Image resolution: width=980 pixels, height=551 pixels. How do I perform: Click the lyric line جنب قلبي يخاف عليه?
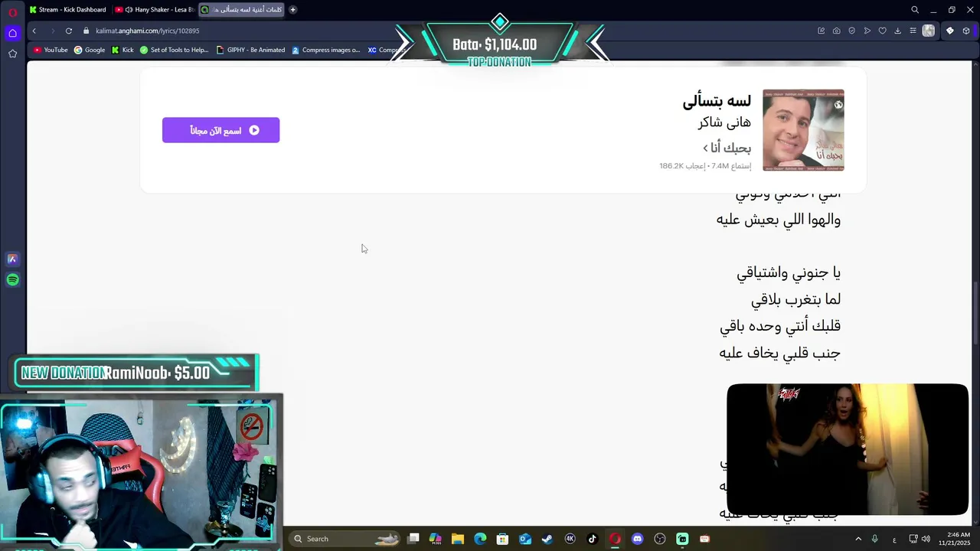pyautogui.click(x=779, y=353)
